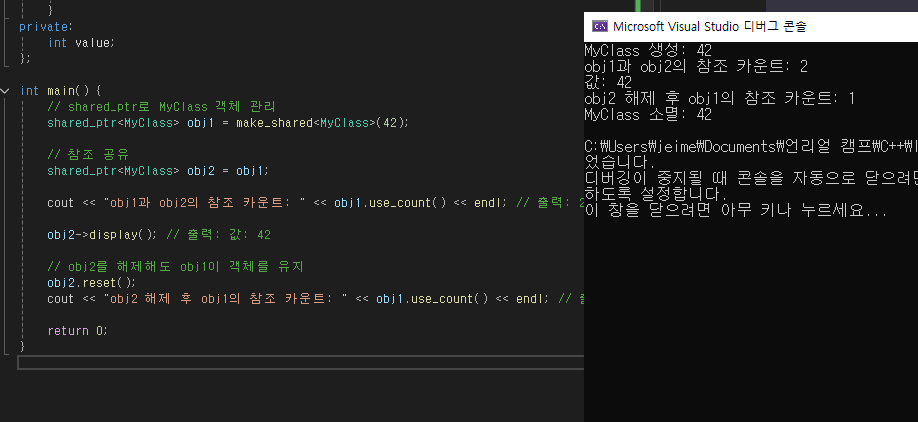The image size is (918, 422).
Task: Click the code string 'obj2 해제 후 obj1의 참조 카운트: '
Action: pyautogui.click(x=227, y=299)
